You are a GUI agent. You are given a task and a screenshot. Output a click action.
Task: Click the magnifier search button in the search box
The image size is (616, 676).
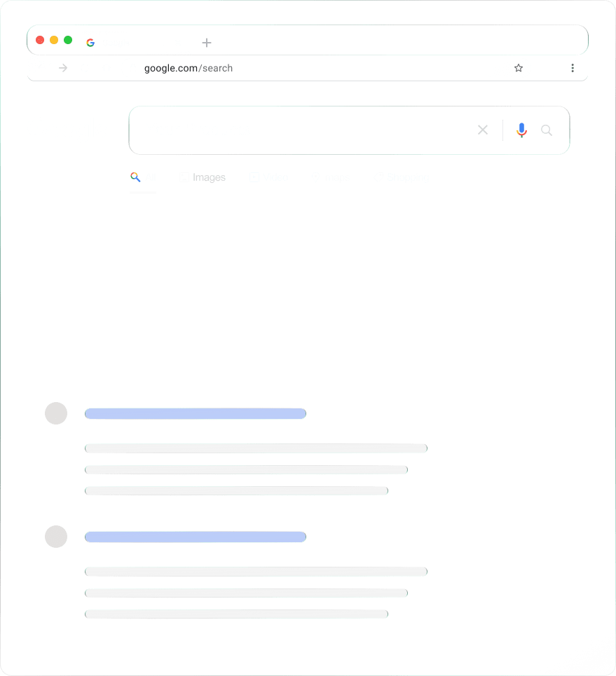[x=547, y=130]
